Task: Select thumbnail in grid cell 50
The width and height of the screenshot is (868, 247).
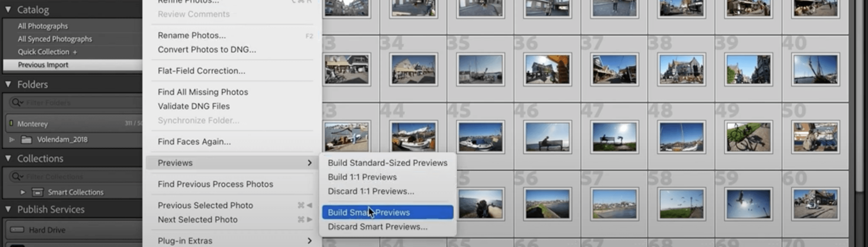Action: [815, 137]
